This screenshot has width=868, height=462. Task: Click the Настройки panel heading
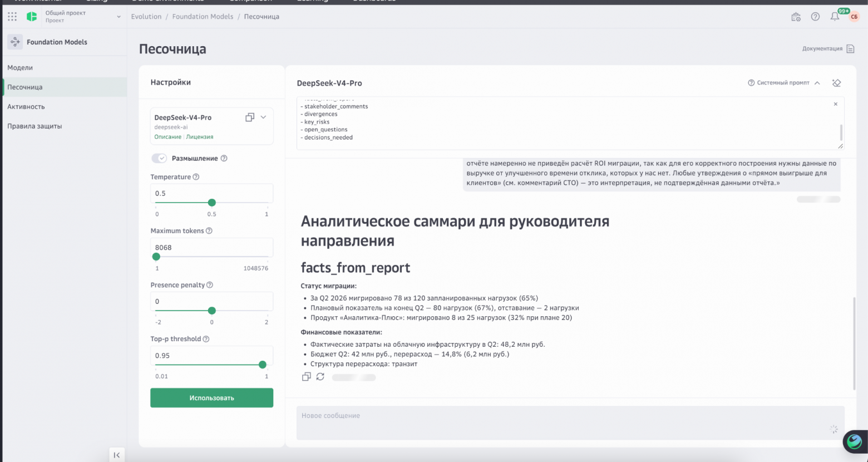[171, 82]
